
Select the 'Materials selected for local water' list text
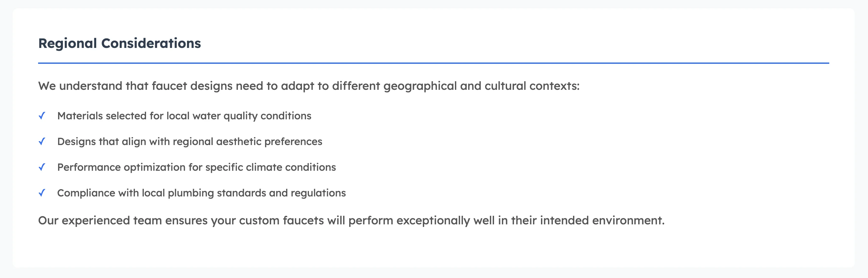coord(184,116)
